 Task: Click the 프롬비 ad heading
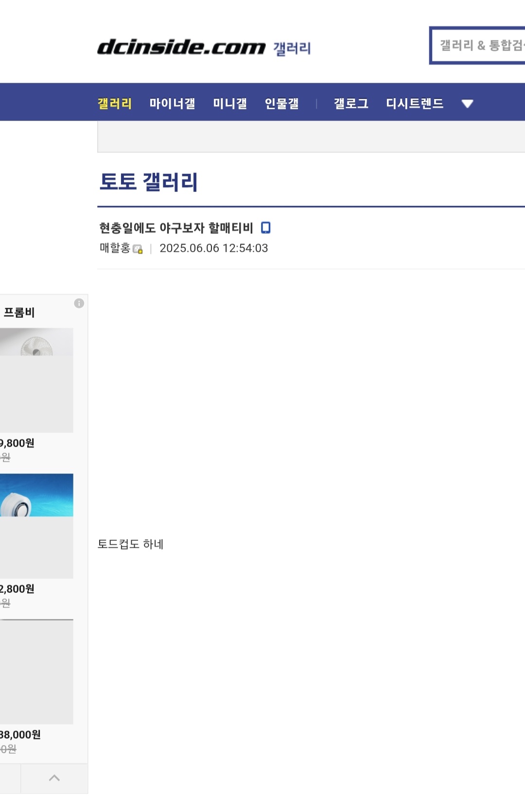pos(19,312)
